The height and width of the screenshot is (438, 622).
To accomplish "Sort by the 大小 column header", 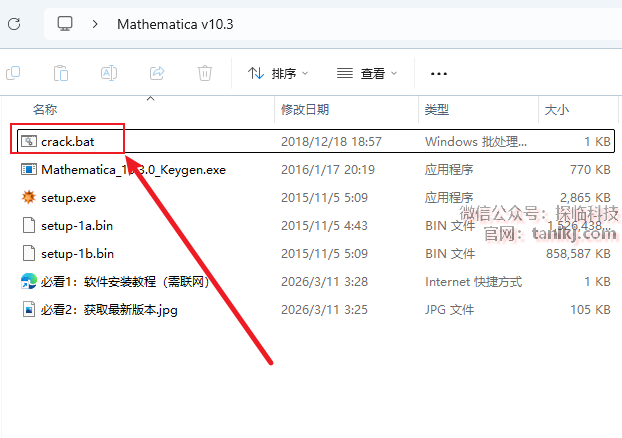I will click(x=557, y=110).
